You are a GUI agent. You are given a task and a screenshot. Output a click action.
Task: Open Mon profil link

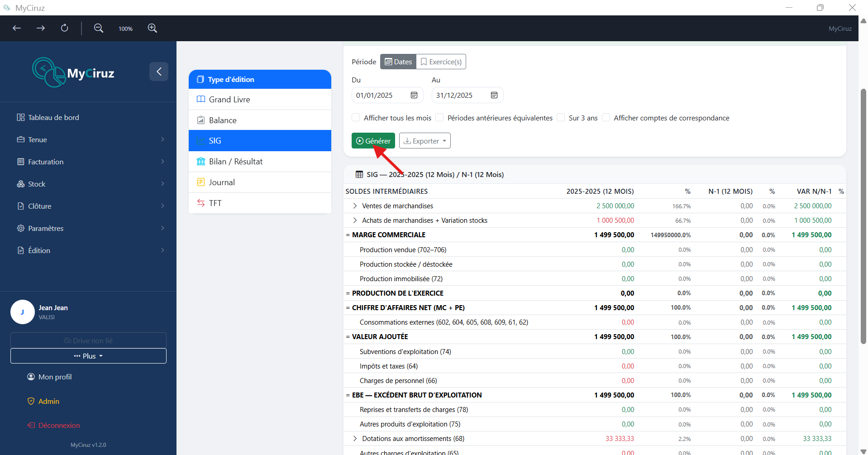(x=50, y=377)
